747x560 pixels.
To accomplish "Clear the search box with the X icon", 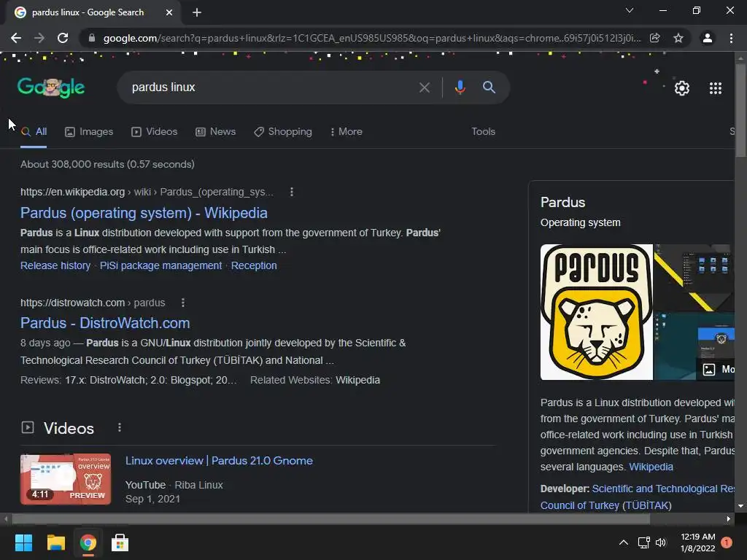I will click(x=424, y=87).
